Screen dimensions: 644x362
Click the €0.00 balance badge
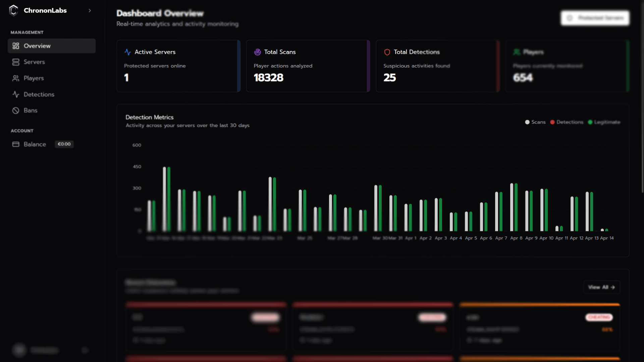pos(64,144)
